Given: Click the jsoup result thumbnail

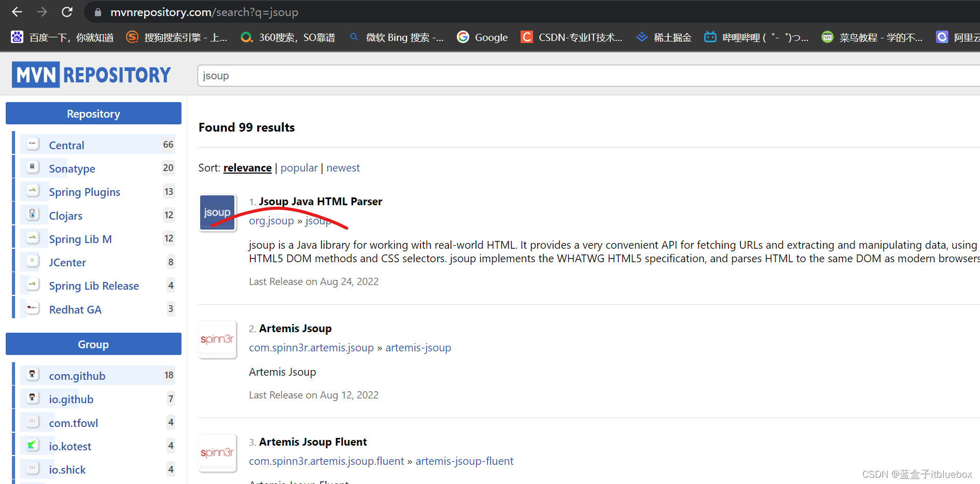Looking at the screenshot, I should click(x=218, y=212).
